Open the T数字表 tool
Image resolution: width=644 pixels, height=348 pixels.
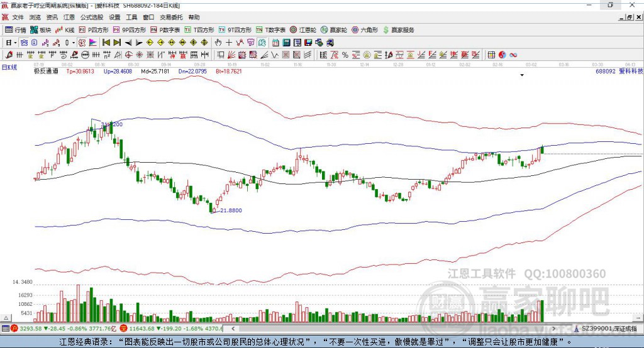(270, 30)
